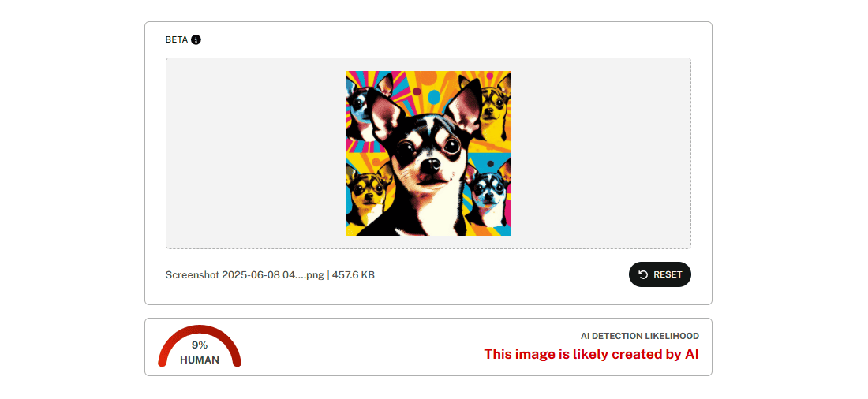Click the RESET button label

pos(668,274)
